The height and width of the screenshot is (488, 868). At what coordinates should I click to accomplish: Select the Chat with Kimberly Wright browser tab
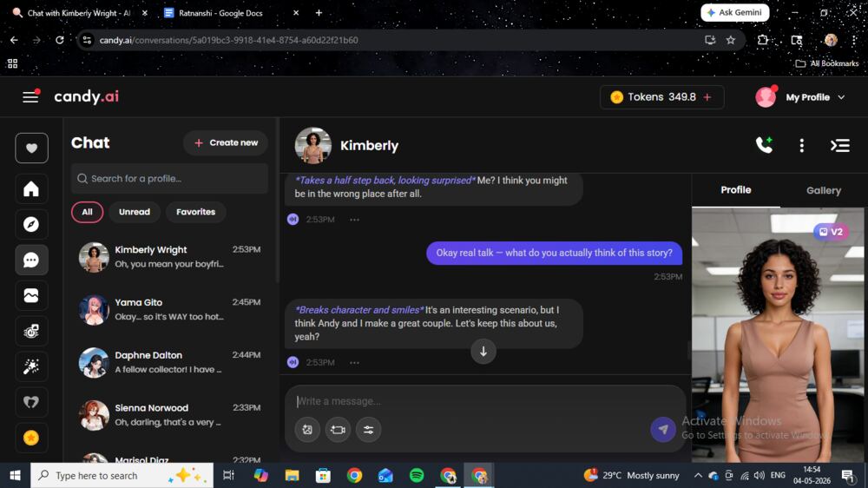(x=79, y=13)
